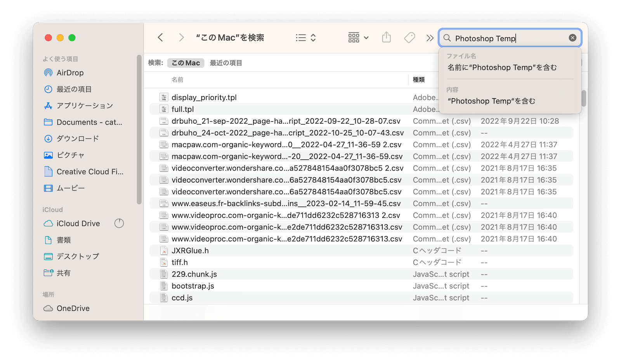Click inside the Photoshop Temp search field
621x364 pixels.
click(510, 38)
